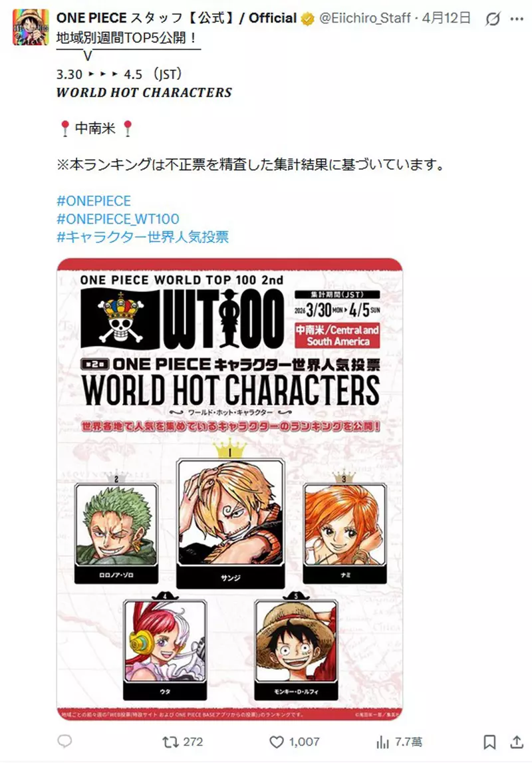Open the #ONEPIECE hashtag link
The image size is (532, 763).
(x=94, y=201)
